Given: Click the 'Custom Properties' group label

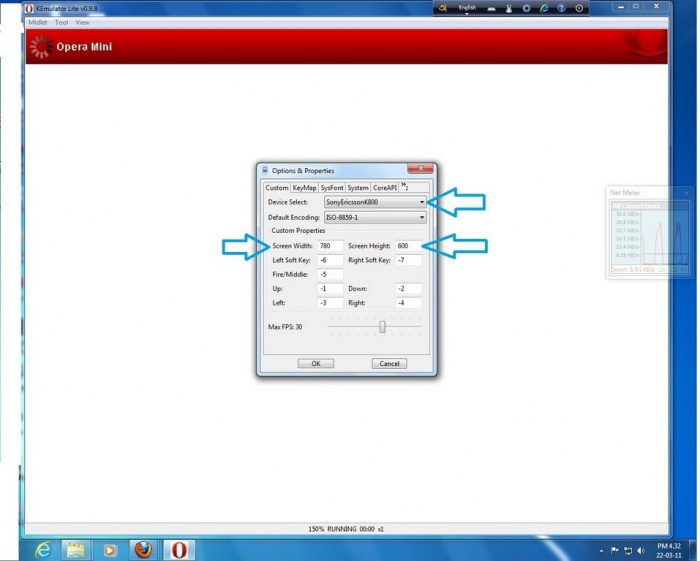Looking at the screenshot, I should [298, 231].
